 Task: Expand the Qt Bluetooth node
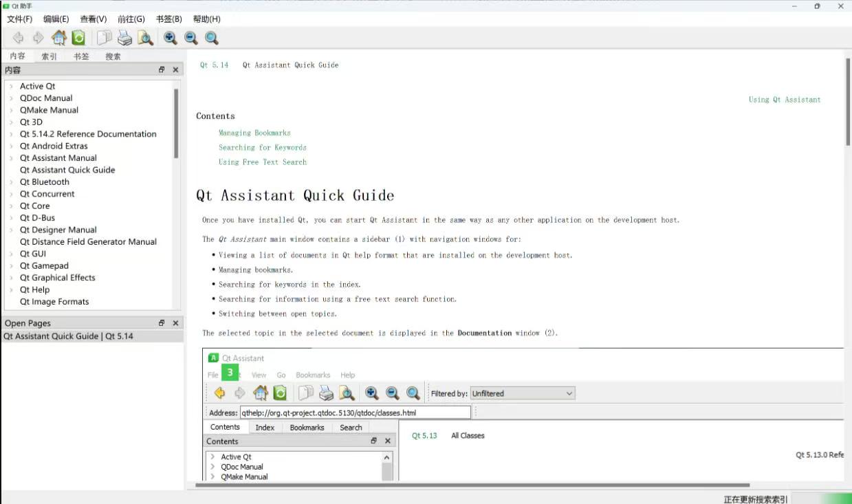tap(12, 182)
